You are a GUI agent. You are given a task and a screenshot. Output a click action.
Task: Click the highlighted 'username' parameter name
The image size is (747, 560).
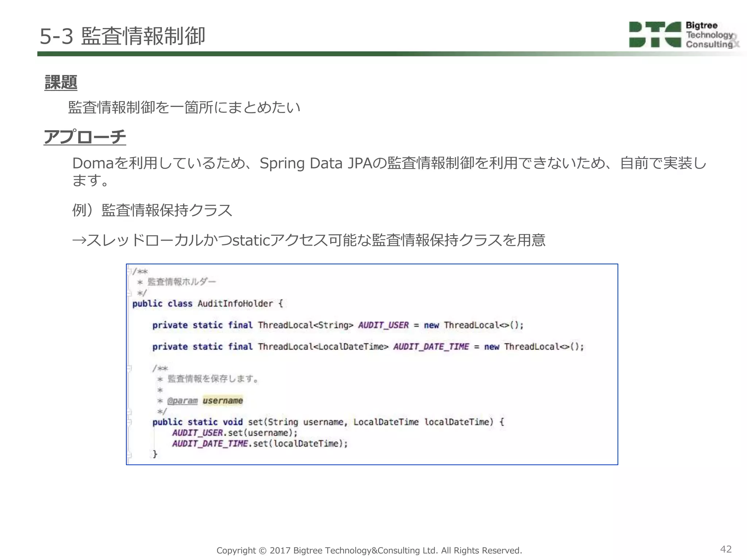222,401
